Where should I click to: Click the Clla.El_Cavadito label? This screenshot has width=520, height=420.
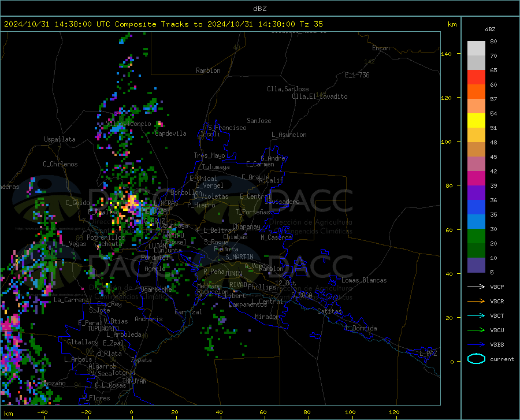coord(320,96)
